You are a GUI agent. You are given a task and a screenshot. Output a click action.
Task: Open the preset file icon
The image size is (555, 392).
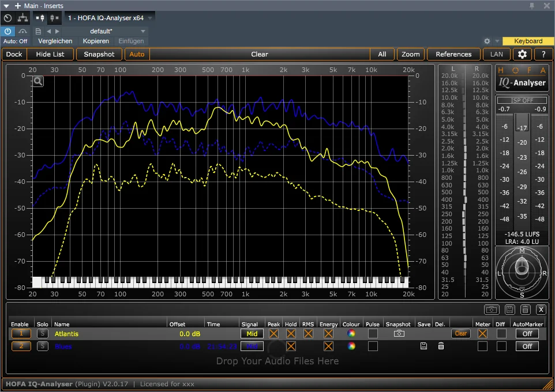pos(38,31)
